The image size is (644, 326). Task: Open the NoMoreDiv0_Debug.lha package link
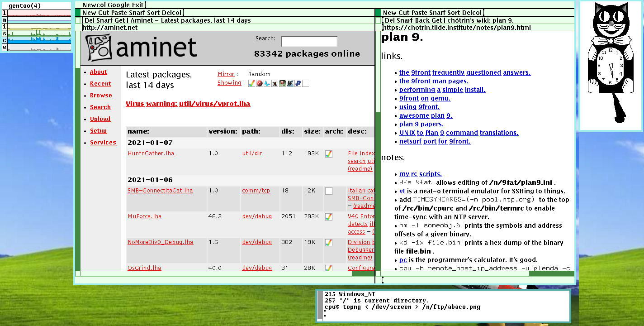click(x=161, y=242)
